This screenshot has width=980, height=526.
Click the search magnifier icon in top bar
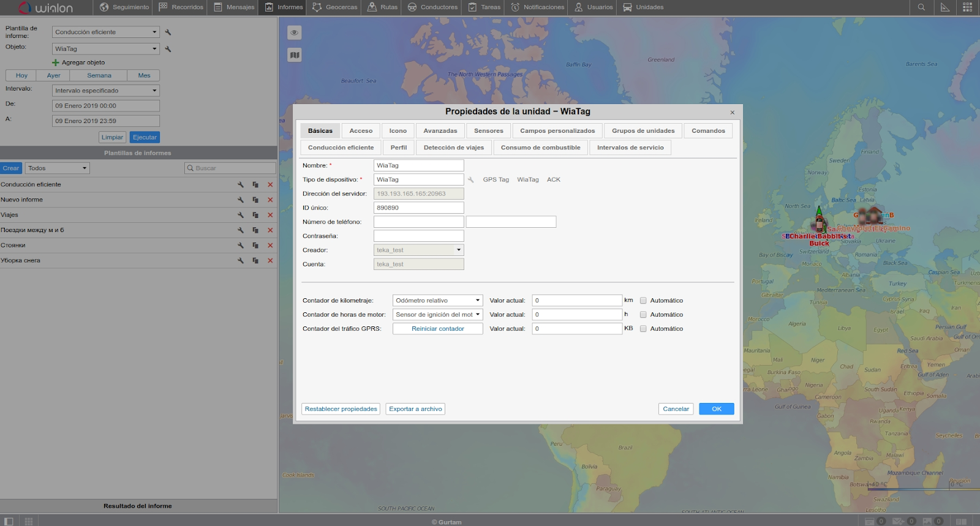[921, 7]
